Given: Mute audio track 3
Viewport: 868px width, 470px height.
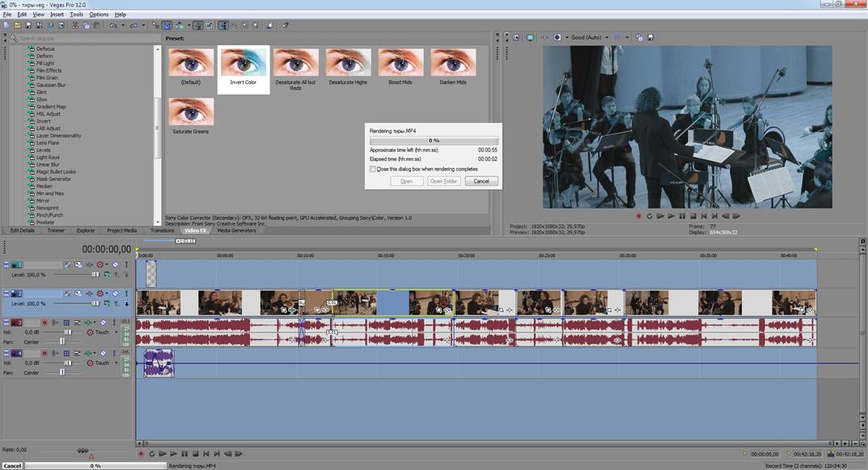Looking at the screenshot, I should (103, 323).
